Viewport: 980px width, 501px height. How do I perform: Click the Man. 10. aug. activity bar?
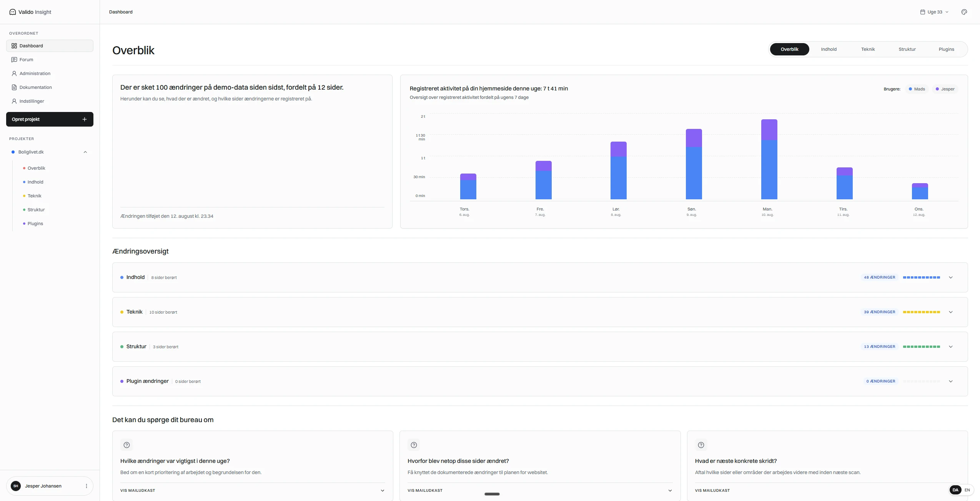(769, 159)
